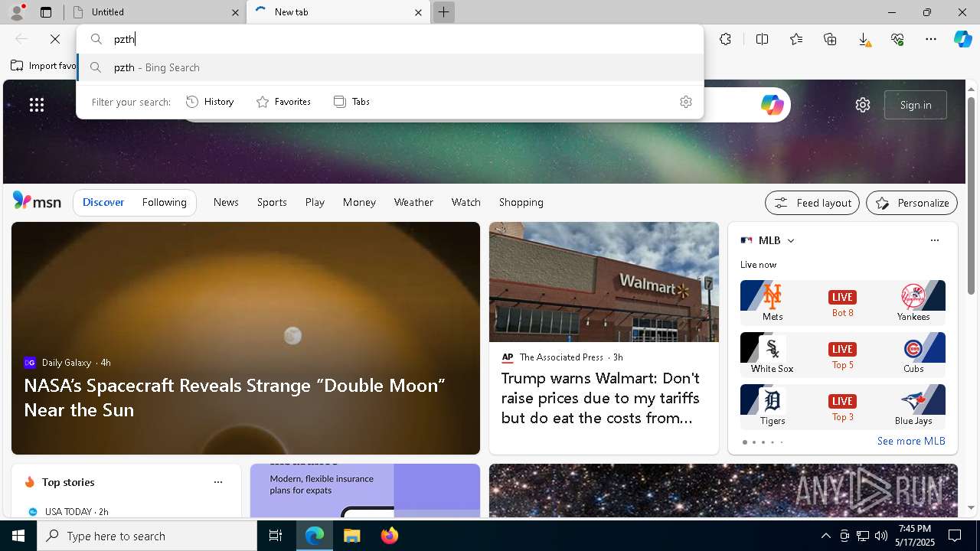Open the Action Center notifications icon

[955, 536]
